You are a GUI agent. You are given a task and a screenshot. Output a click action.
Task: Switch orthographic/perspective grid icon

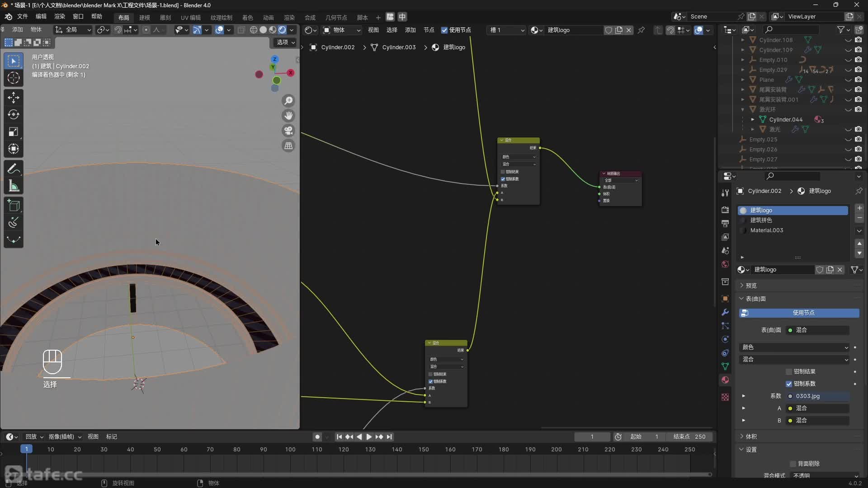point(288,145)
